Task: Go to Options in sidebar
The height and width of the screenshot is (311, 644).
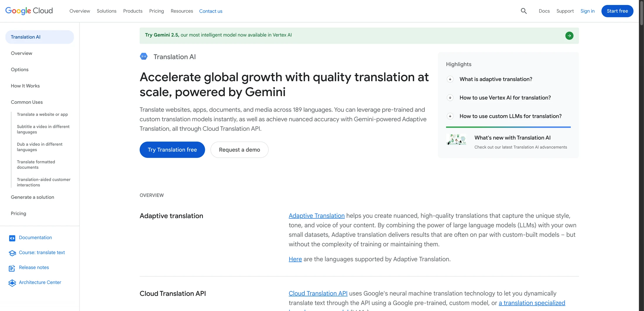Action: [x=20, y=69]
